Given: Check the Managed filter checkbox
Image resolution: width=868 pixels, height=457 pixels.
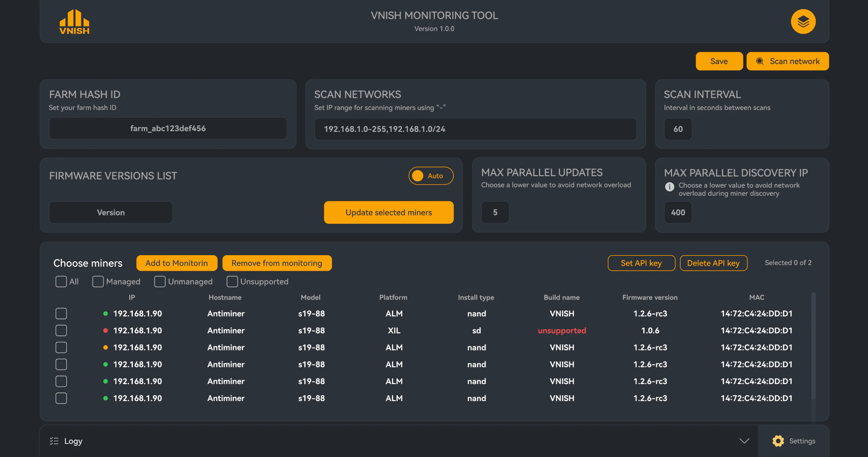Looking at the screenshot, I should point(98,281).
